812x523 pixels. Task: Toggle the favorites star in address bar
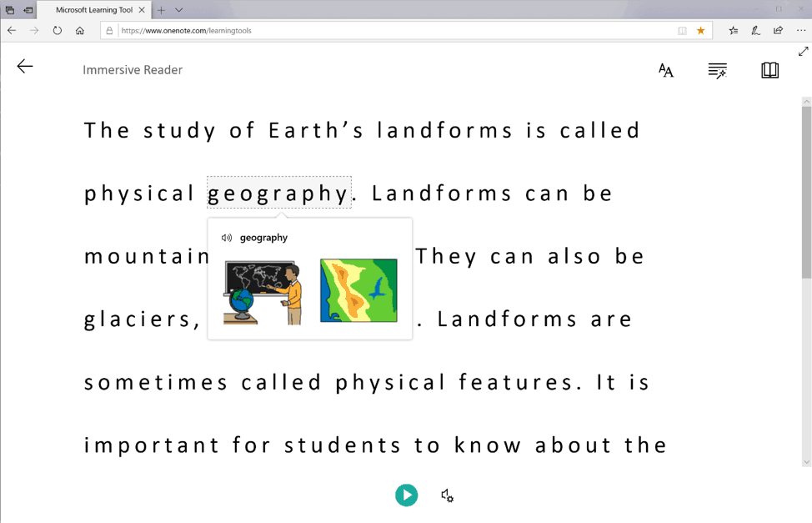(700, 31)
